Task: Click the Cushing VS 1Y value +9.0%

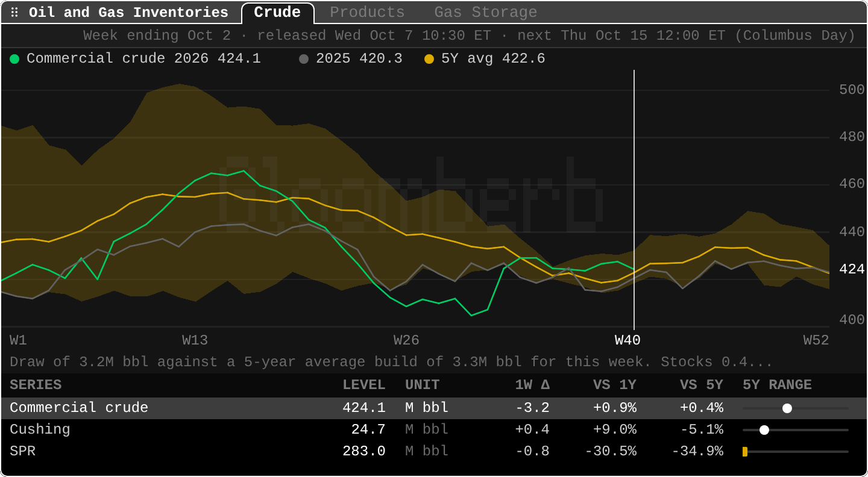Action: pos(615,430)
